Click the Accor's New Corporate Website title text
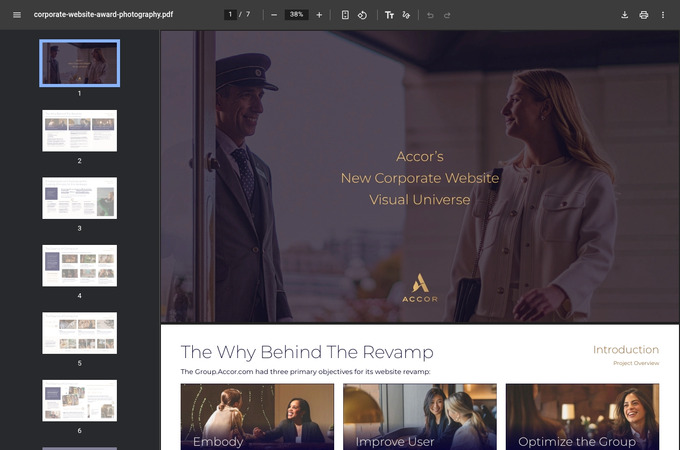Screen dimensions: 680x450 420,178
